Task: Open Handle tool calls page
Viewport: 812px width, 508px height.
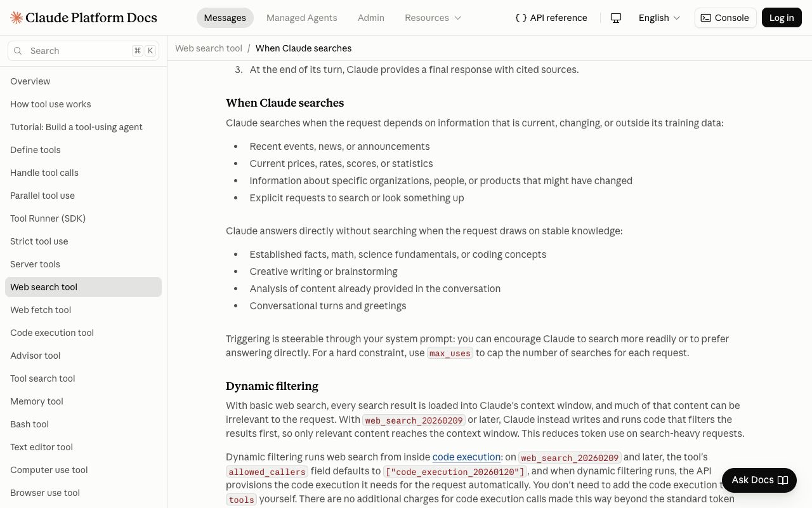Action: tap(83, 173)
